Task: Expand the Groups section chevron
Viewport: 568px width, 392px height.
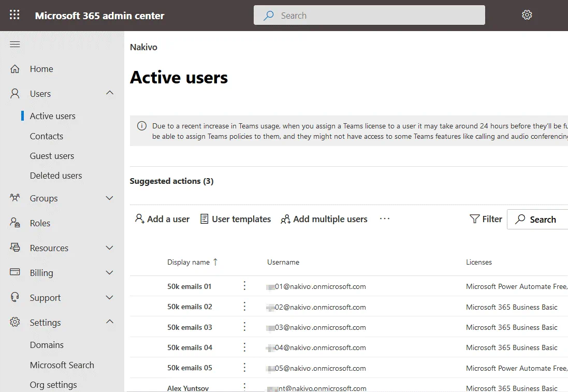Action: tap(109, 198)
